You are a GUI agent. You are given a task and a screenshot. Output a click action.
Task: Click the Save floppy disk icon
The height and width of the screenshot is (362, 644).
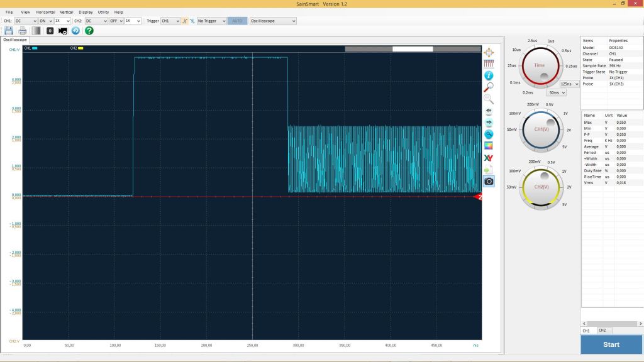pyautogui.click(x=9, y=31)
